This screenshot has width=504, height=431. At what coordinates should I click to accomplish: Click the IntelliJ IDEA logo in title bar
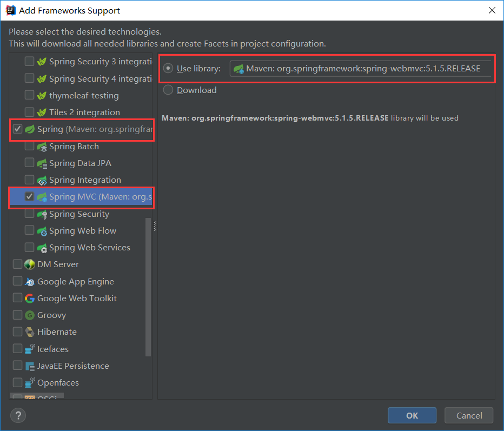pyautogui.click(x=11, y=10)
